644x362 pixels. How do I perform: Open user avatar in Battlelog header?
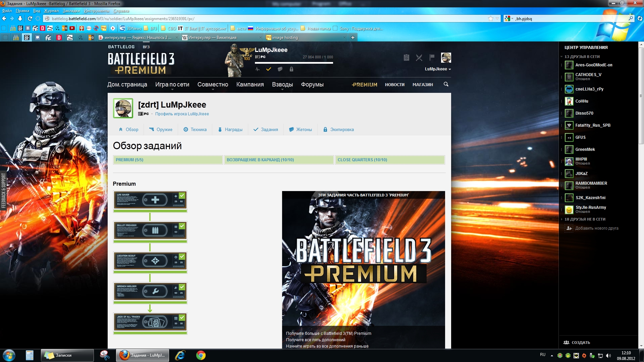(x=446, y=58)
